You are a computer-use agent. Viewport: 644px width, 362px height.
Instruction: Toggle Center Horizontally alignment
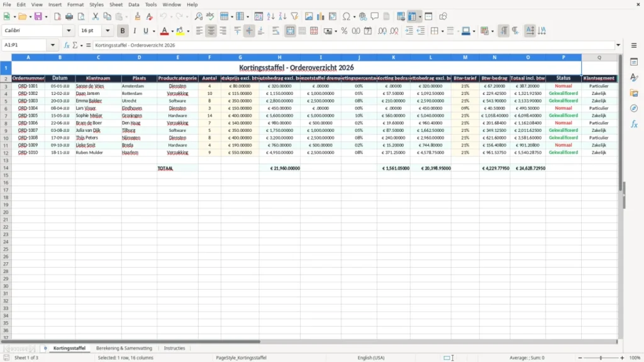tap(211, 31)
